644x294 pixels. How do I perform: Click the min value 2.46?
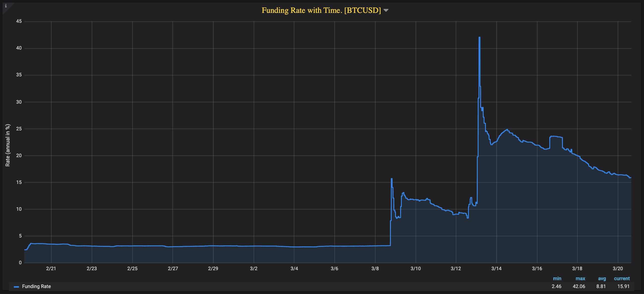(556, 286)
